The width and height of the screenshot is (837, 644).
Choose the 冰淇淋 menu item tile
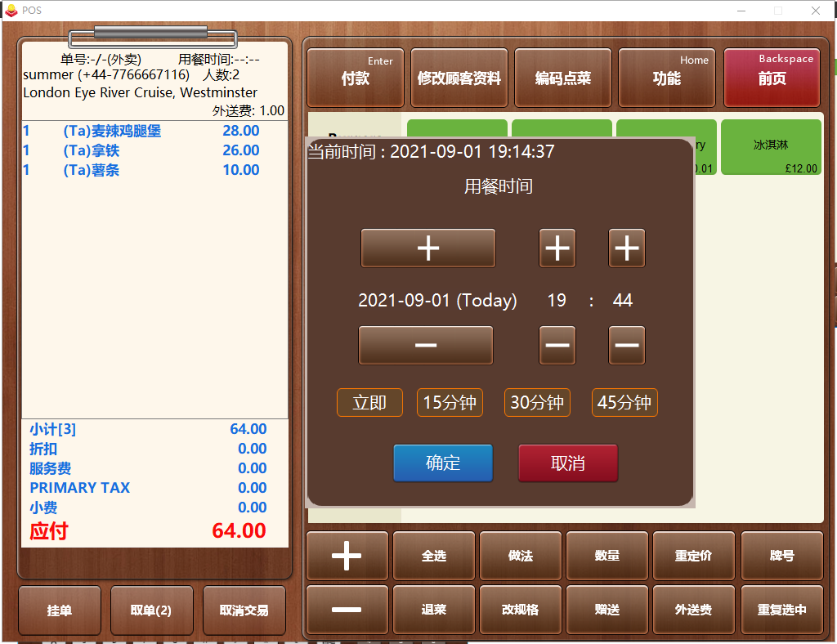tap(771, 146)
